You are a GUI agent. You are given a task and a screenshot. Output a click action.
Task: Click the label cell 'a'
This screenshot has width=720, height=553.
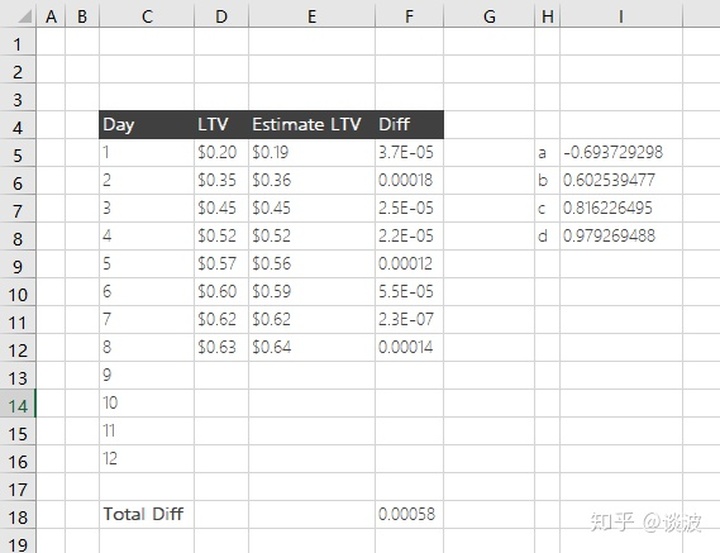tap(547, 152)
